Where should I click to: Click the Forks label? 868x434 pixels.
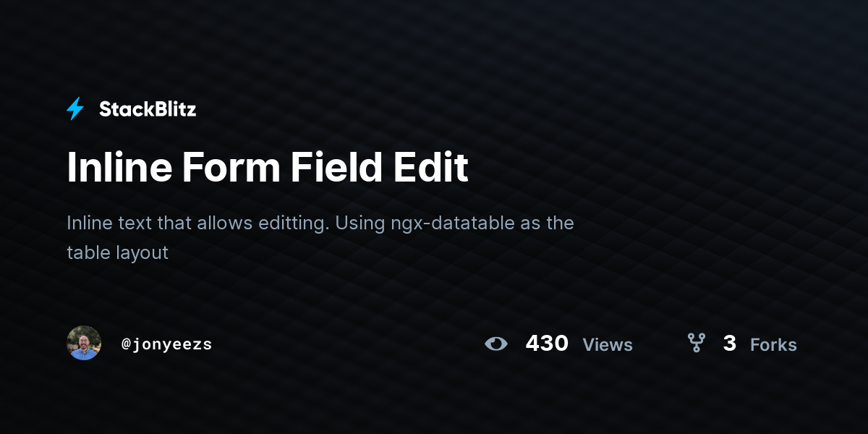tap(773, 345)
